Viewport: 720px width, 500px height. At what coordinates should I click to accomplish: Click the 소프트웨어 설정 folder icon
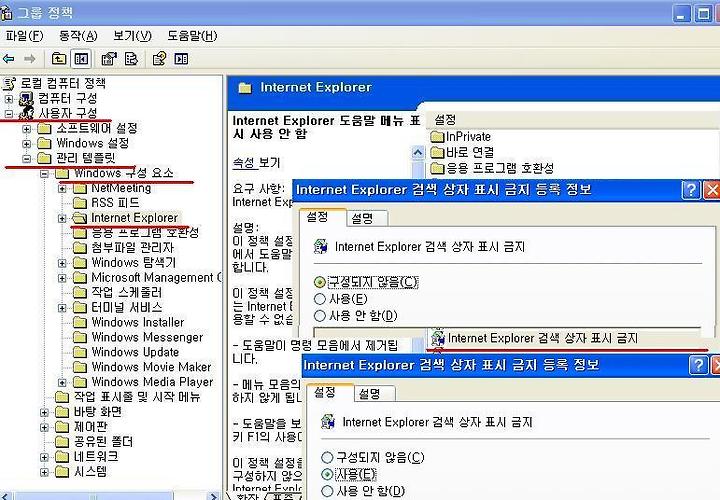coord(44,128)
